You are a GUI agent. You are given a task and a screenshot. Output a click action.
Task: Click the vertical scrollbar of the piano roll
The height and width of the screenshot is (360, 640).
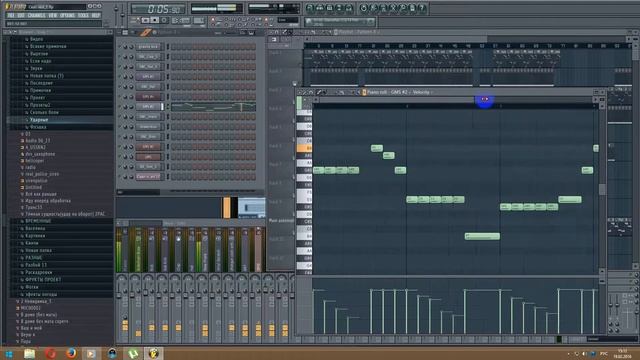tap(602, 189)
